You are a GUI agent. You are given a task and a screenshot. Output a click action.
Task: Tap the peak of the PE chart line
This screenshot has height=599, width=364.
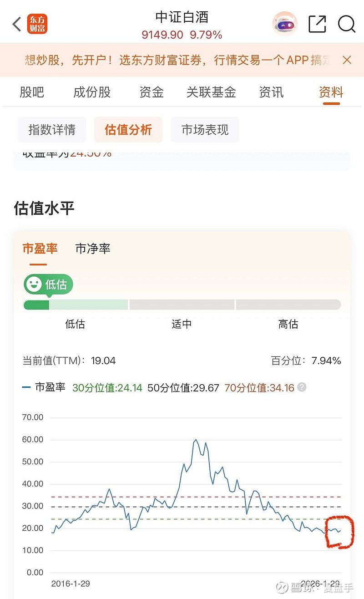196,440
